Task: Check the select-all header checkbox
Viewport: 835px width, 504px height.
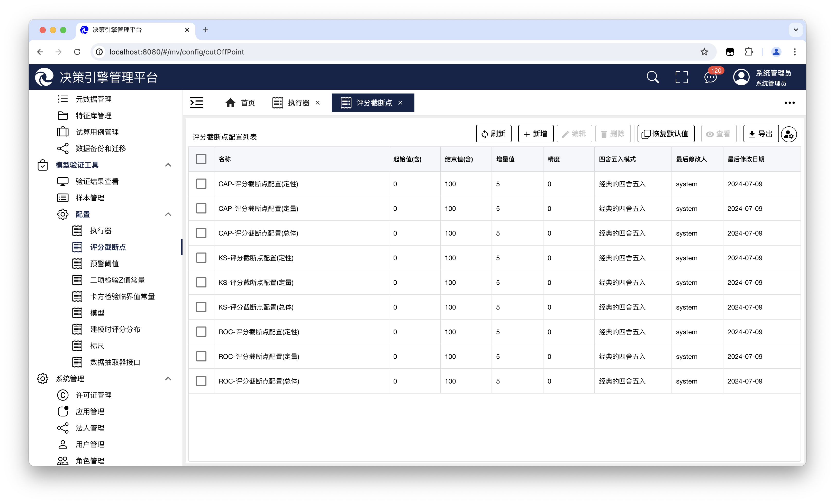Action: pyautogui.click(x=201, y=159)
